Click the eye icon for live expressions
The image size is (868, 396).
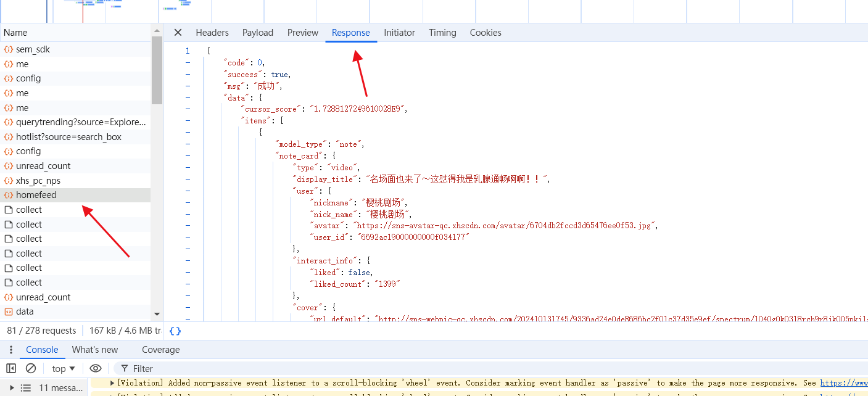coord(96,368)
